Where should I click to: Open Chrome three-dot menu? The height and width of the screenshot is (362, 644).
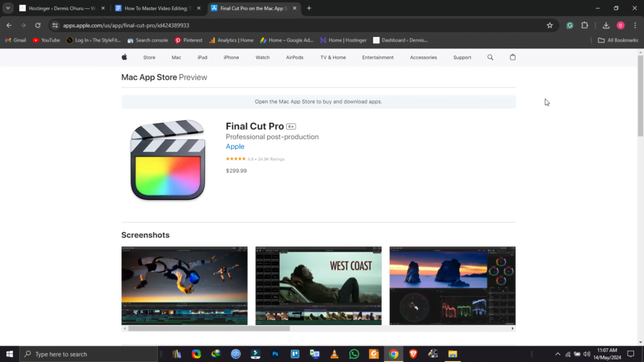point(635,25)
